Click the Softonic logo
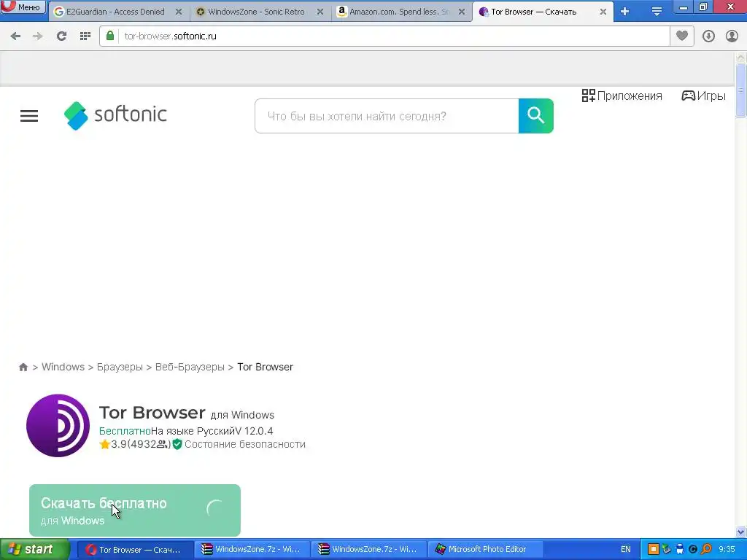The image size is (747, 560). (116, 115)
